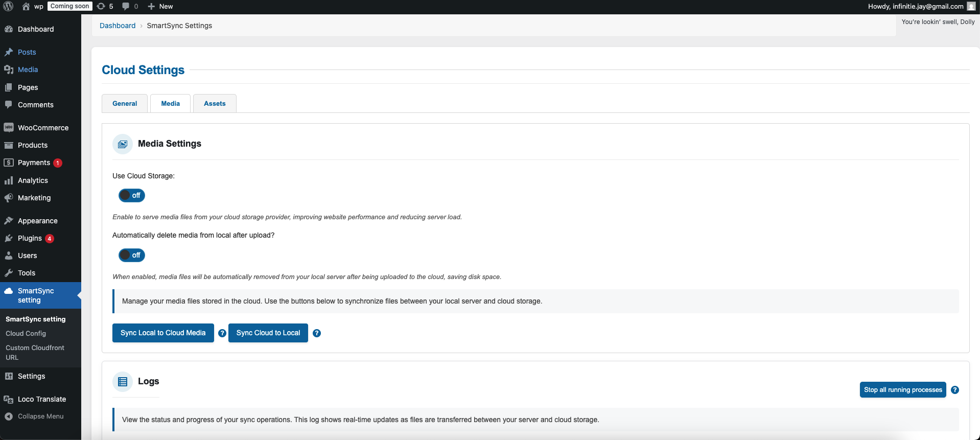Click Stop all running processes button
Viewport: 980px width, 440px height.
903,389
